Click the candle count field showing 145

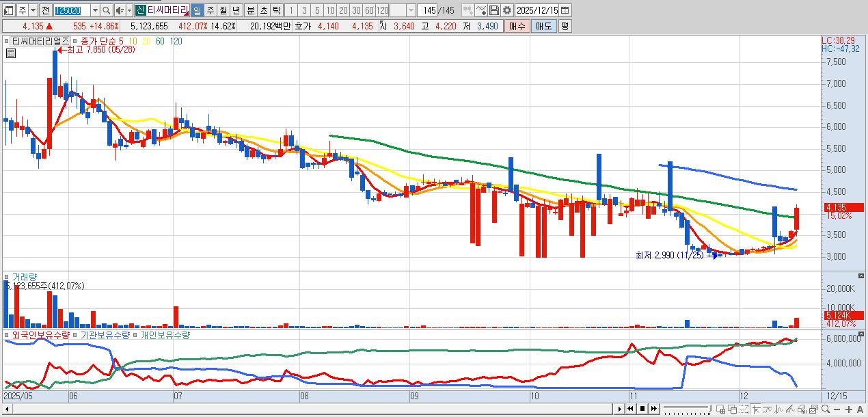click(x=429, y=10)
